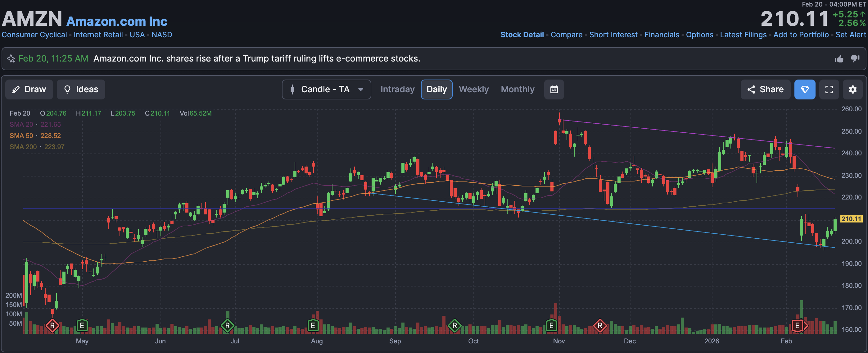Image resolution: width=868 pixels, height=353 pixels.
Task: Click the thumbs up icon on news
Action: pos(839,59)
